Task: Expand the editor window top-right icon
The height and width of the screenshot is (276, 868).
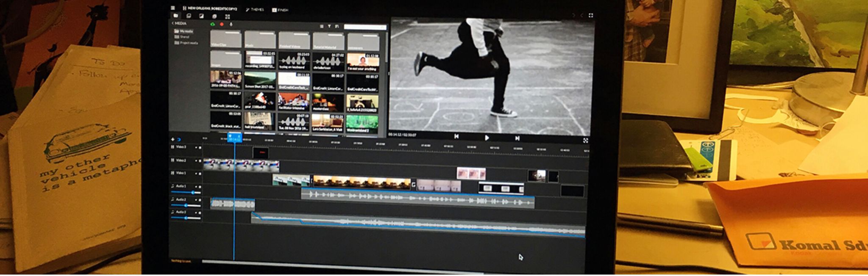Action: coord(591,16)
